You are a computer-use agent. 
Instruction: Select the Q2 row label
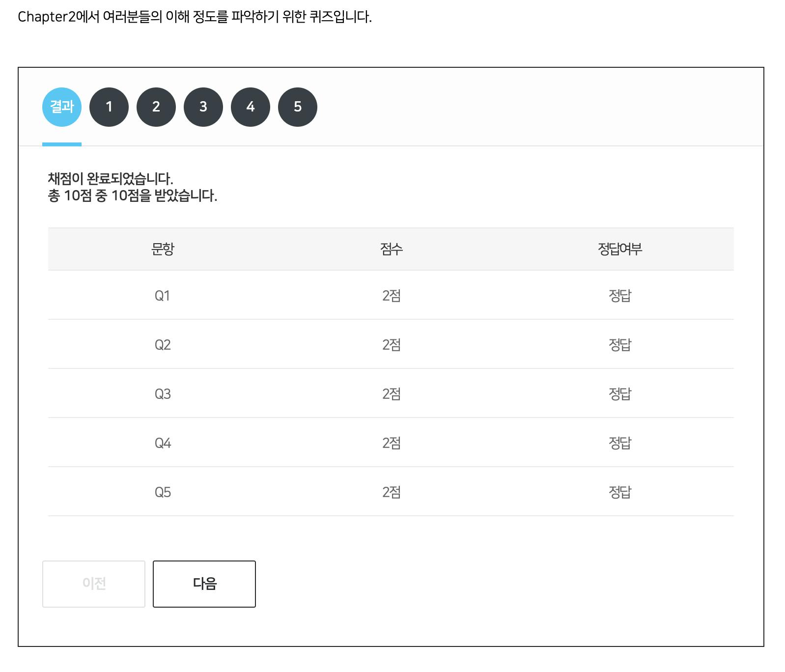pyautogui.click(x=163, y=345)
